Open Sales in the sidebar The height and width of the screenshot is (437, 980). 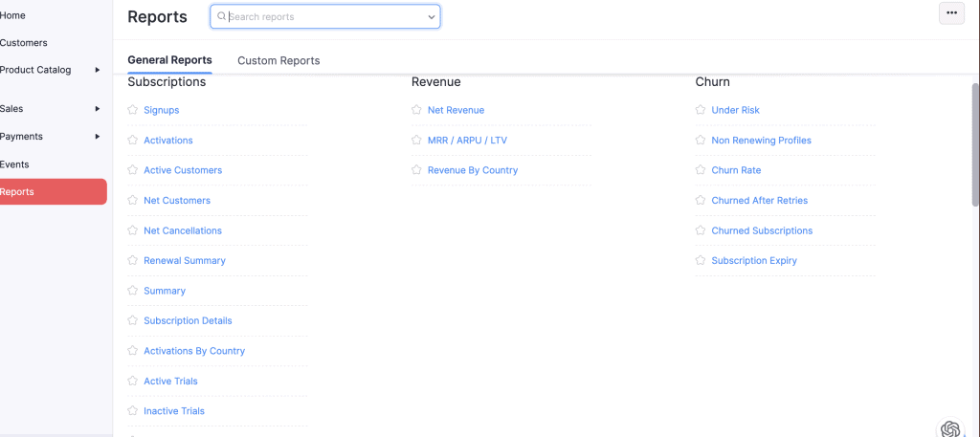11,109
